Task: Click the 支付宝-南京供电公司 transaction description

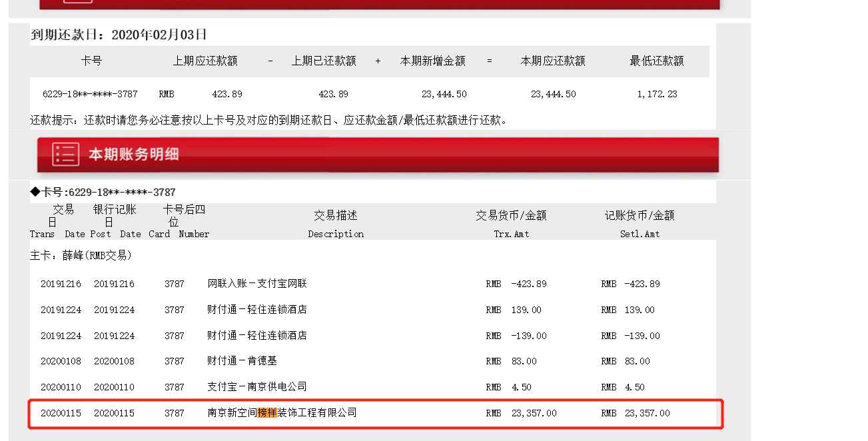Action: 257,387
